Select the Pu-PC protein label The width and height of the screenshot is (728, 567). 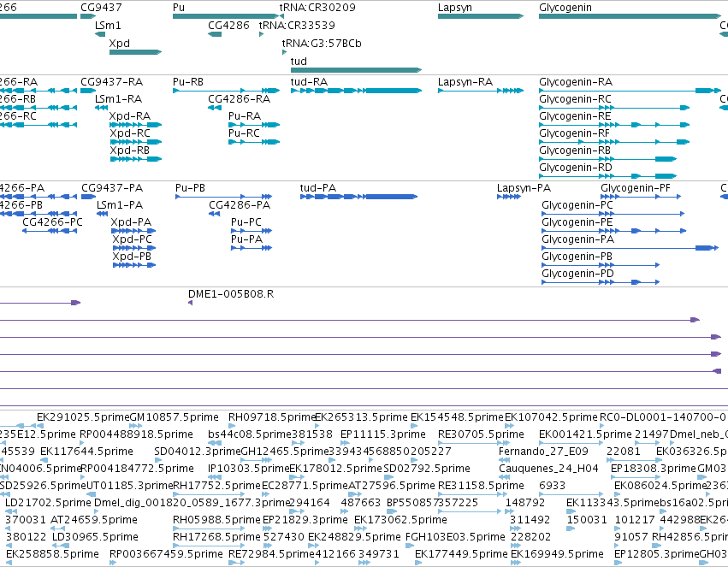(x=246, y=222)
